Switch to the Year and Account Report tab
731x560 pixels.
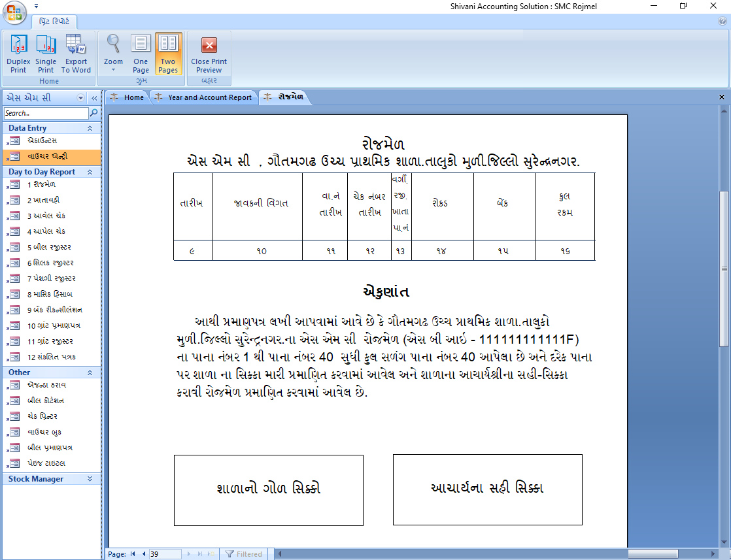click(x=211, y=97)
